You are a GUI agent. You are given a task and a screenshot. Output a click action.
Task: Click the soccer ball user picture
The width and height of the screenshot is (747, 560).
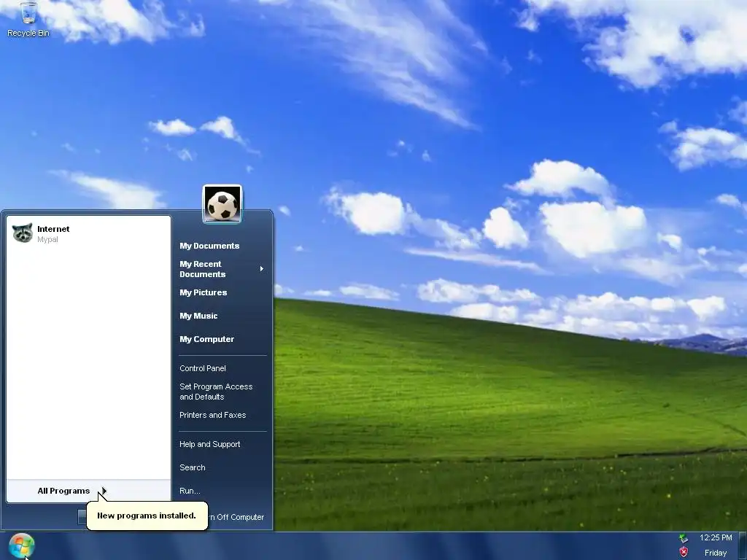[x=222, y=204]
